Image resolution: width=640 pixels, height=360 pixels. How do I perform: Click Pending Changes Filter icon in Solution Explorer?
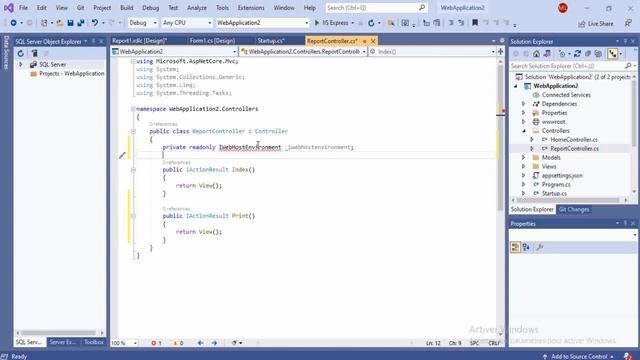point(562,53)
